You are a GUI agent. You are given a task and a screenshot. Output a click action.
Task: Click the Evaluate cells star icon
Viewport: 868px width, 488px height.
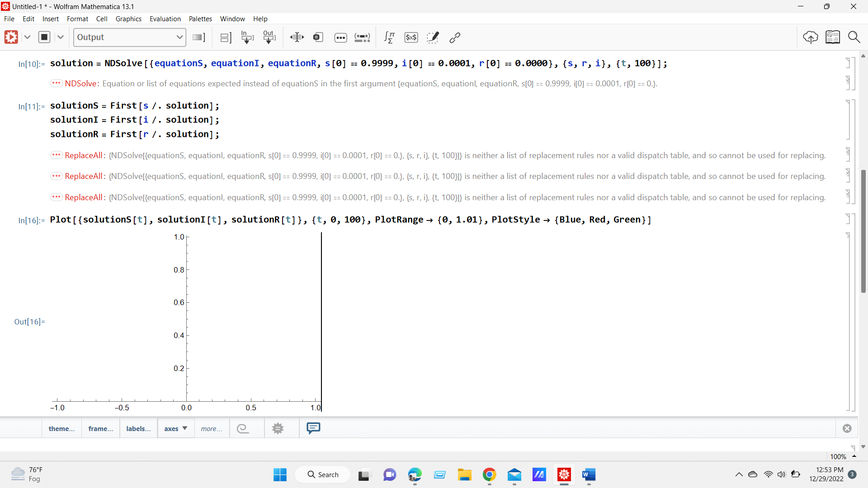[x=11, y=37]
